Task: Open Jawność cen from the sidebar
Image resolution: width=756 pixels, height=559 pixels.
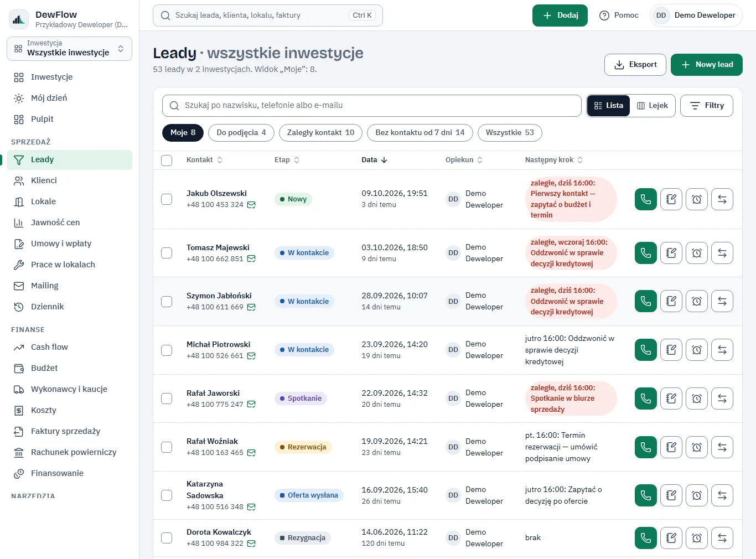Action: click(x=70, y=222)
